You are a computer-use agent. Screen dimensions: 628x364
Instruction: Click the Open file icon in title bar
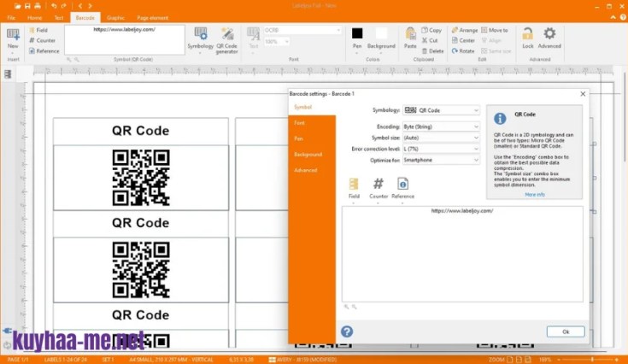(17, 6)
